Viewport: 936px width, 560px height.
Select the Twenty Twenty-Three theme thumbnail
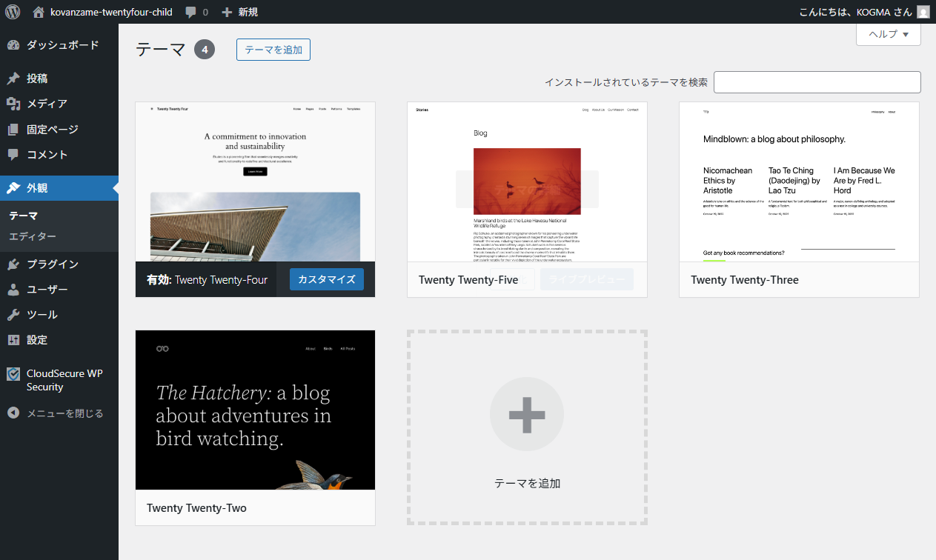pyautogui.click(x=799, y=181)
